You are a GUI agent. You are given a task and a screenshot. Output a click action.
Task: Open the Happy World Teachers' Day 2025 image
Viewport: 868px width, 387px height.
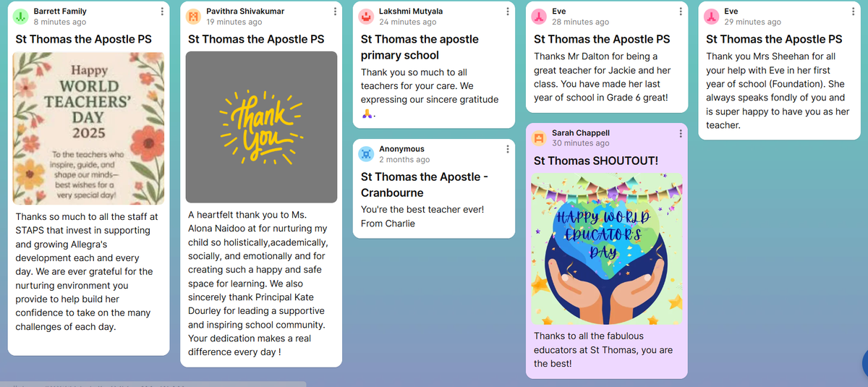(88, 129)
